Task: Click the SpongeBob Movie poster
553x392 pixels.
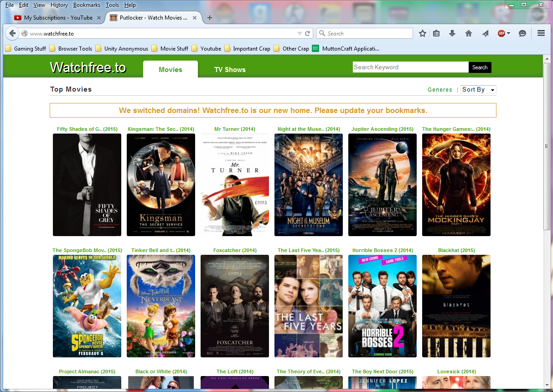Action: [87, 306]
